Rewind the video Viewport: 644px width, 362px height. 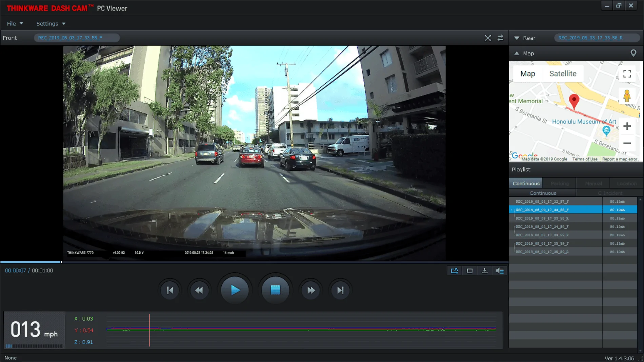[x=199, y=290]
